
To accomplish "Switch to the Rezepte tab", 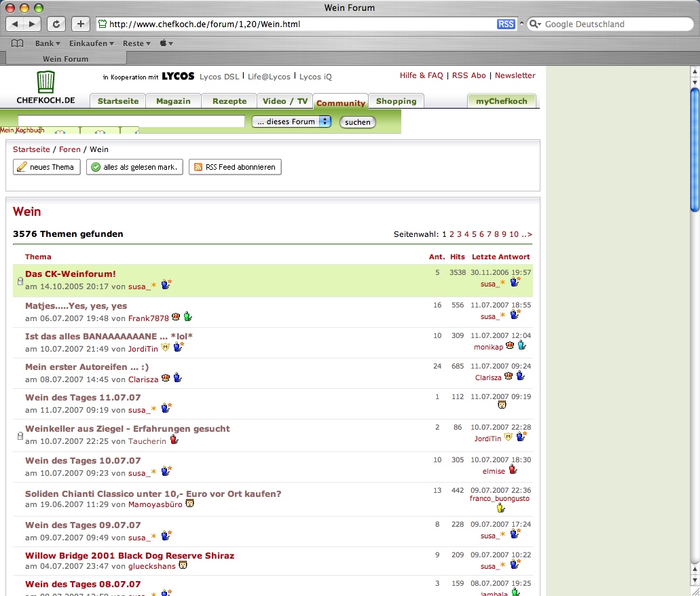I will tap(229, 101).
